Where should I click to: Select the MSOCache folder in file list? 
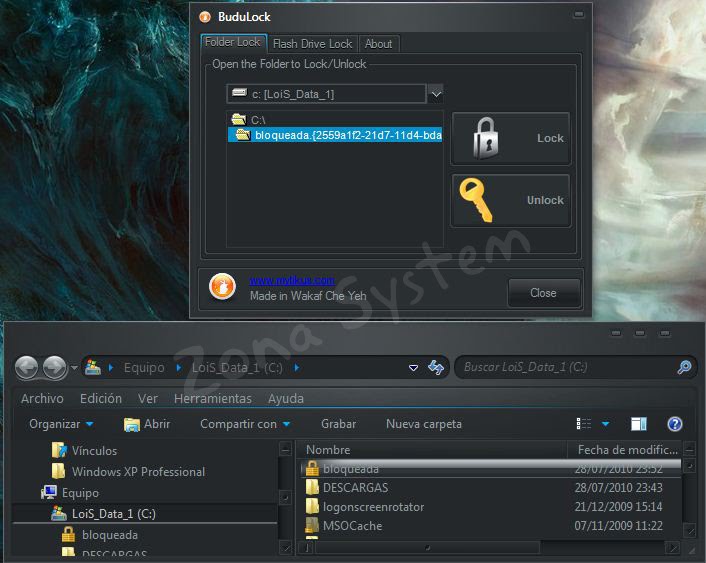pos(491,526)
